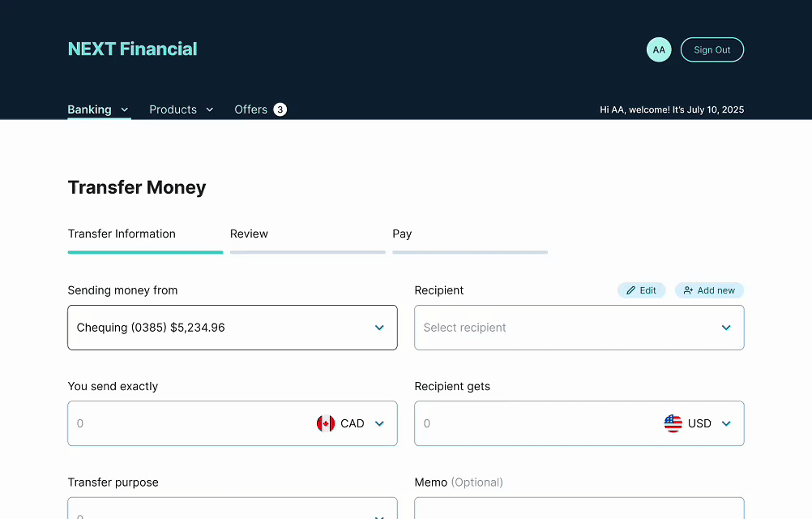The image size is (812, 519).
Task: Open the Sending money from dropdown
Action: 232,328
